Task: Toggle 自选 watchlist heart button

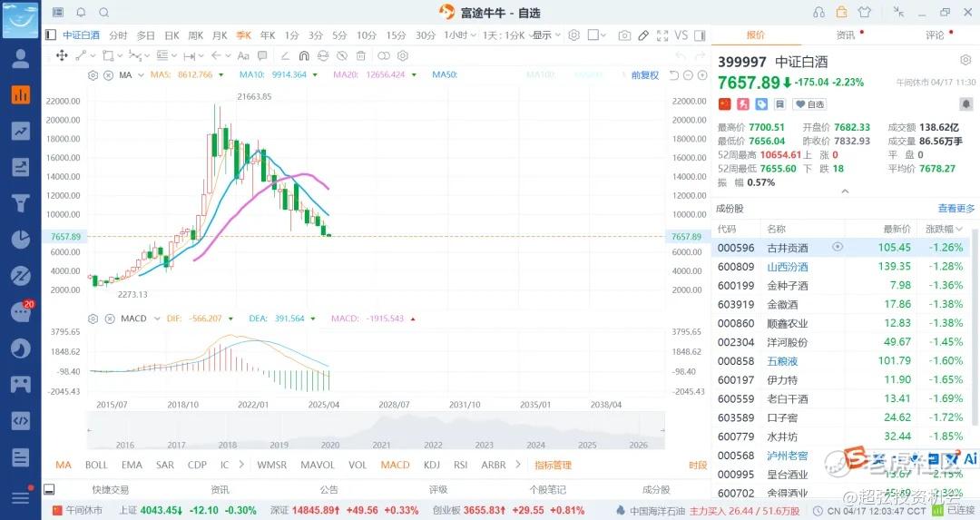Action: [x=810, y=104]
